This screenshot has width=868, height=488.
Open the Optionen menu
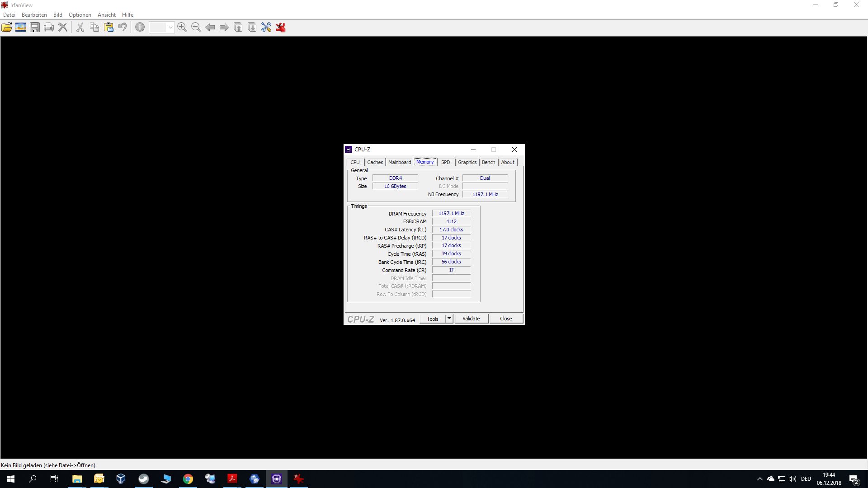click(x=80, y=15)
